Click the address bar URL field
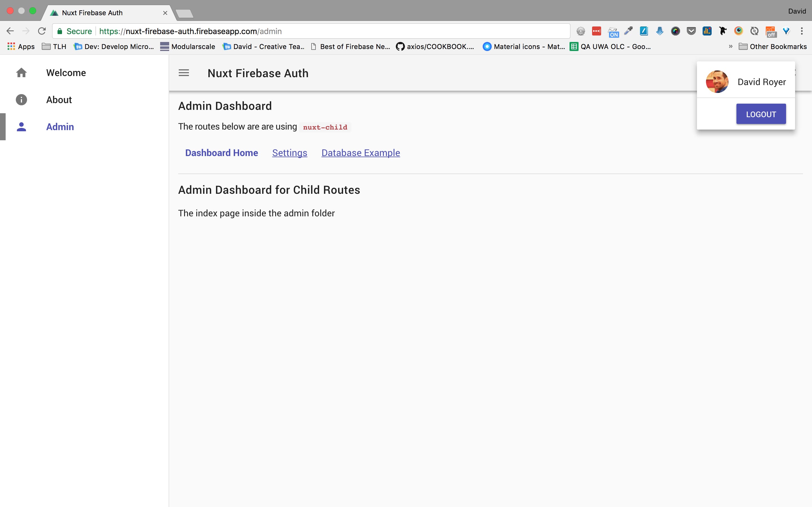 302,31
